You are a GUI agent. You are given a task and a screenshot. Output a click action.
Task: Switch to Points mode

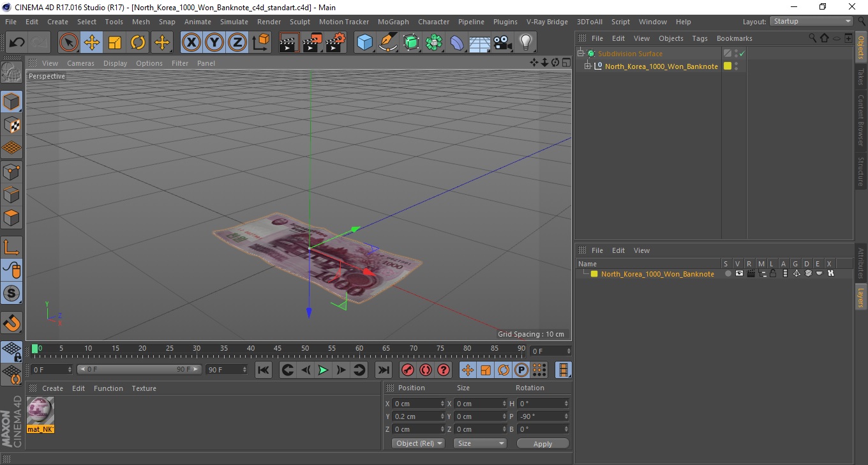pyautogui.click(x=11, y=171)
